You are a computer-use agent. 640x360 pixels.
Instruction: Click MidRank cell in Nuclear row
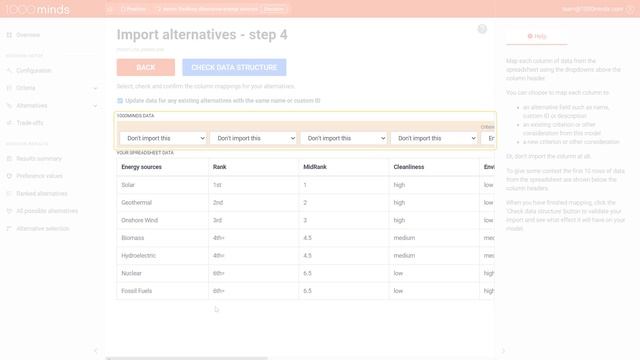pyautogui.click(x=344, y=273)
